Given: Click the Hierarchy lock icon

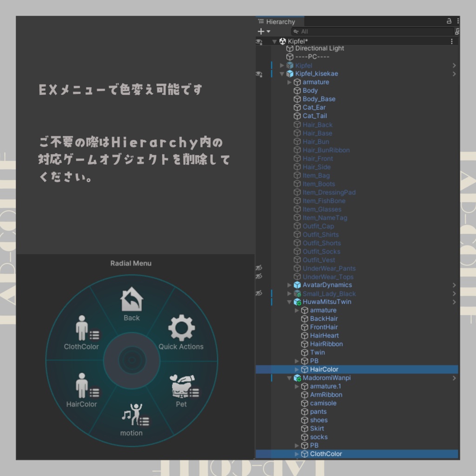Looking at the screenshot, I should (x=449, y=21).
